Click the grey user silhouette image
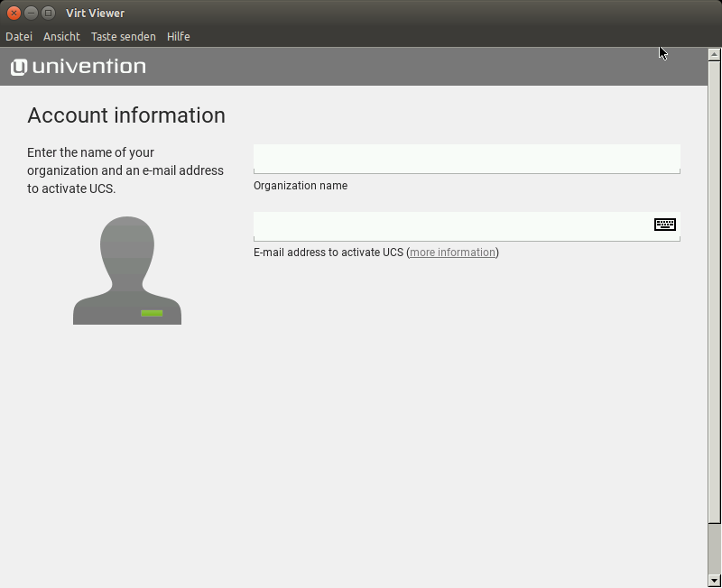The image size is (722, 588). tap(127, 270)
